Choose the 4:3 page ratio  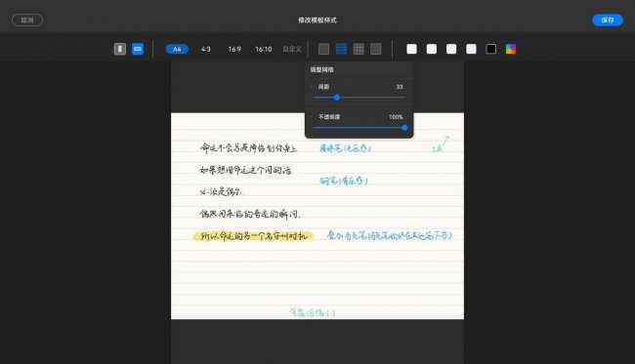[206, 49]
